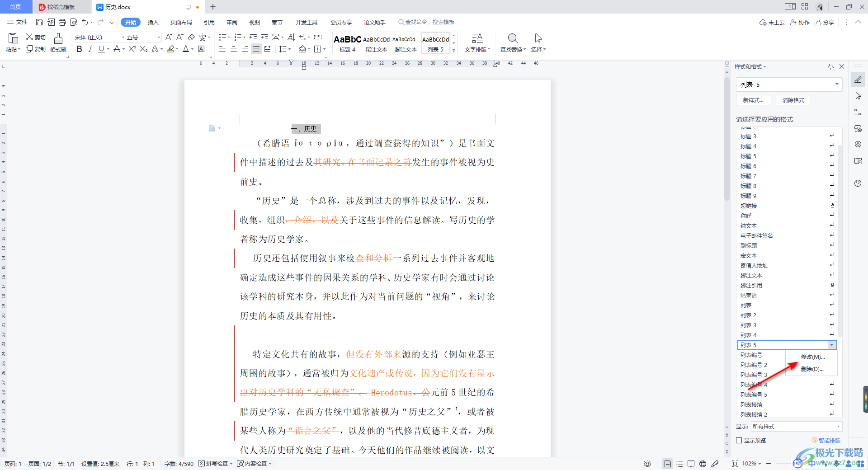
Task: Increase font size icon
Action: (169, 37)
